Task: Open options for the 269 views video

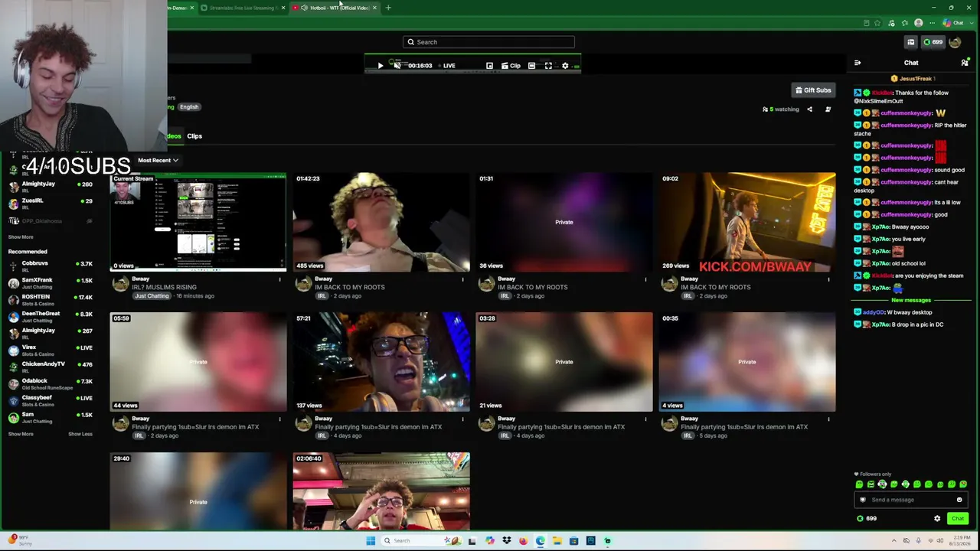Action: click(828, 279)
